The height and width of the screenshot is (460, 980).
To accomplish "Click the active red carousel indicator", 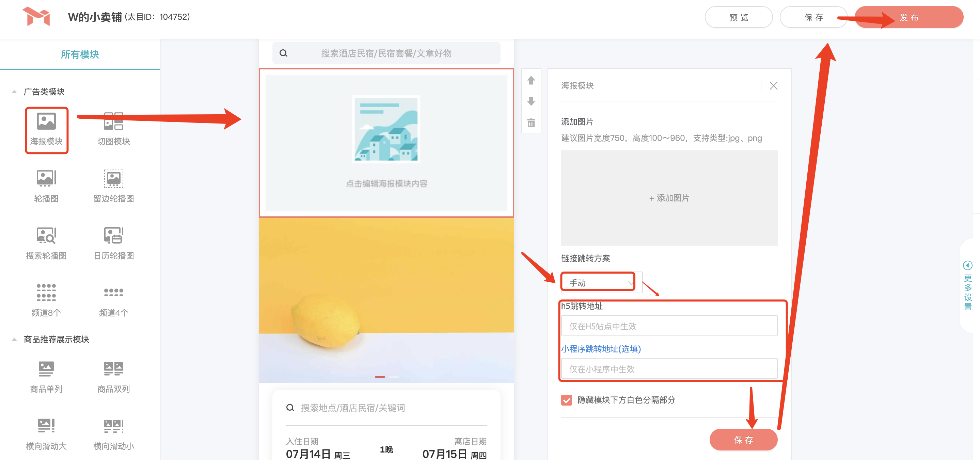I will (x=380, y=377).
